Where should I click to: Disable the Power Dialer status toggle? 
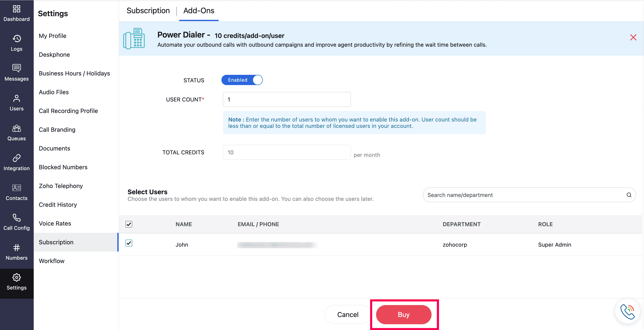click(242, 80)
